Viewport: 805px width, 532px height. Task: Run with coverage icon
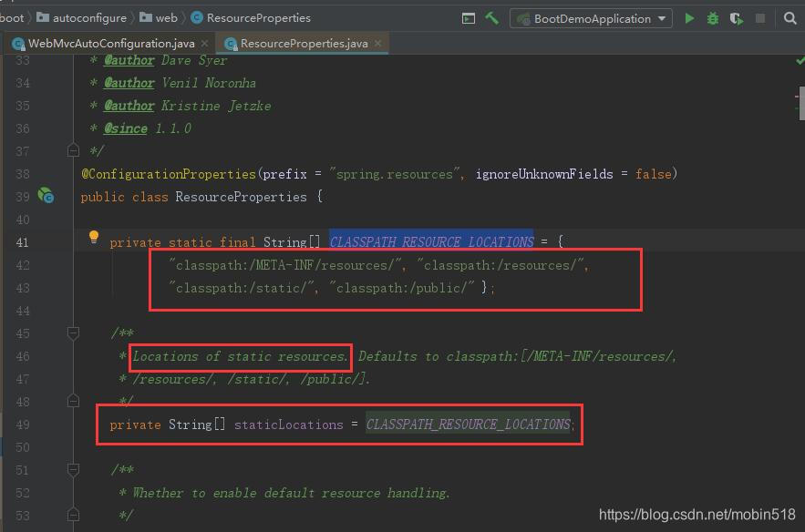click(x=737, y=19)
